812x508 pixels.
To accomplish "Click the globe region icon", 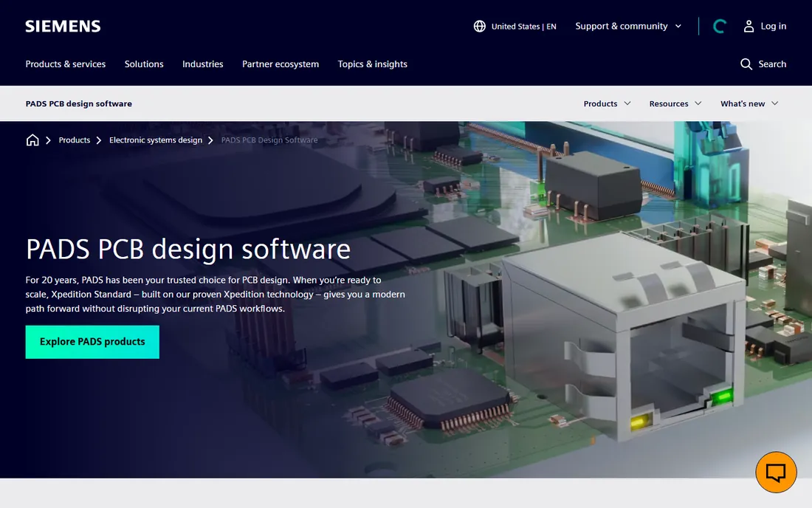I will coord(480,27).
